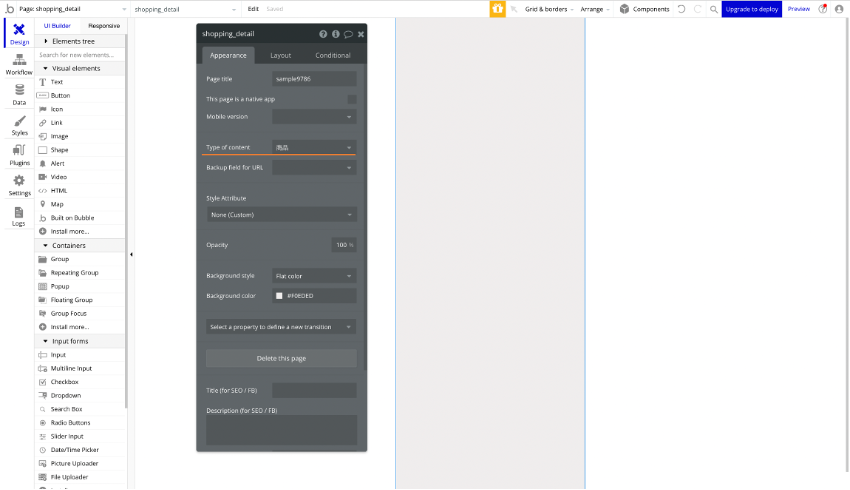Open the Grid & borders menu
This screenshot has height=490, width=850.
tap(549, 9)
